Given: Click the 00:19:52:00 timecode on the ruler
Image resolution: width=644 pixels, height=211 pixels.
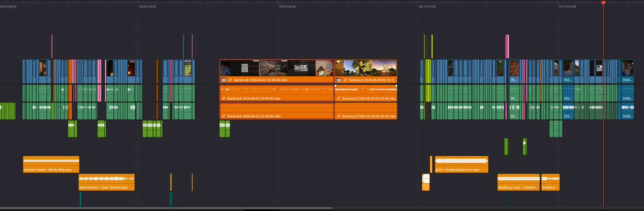Looking at the screenshot, I should (x=568, y=7).
